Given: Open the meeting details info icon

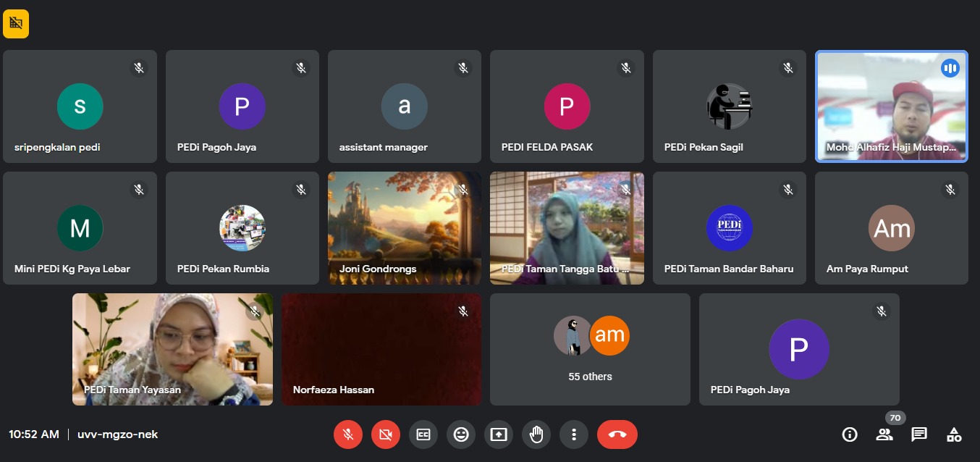Looking at the screenshot, I should click(x=850, y=434).
